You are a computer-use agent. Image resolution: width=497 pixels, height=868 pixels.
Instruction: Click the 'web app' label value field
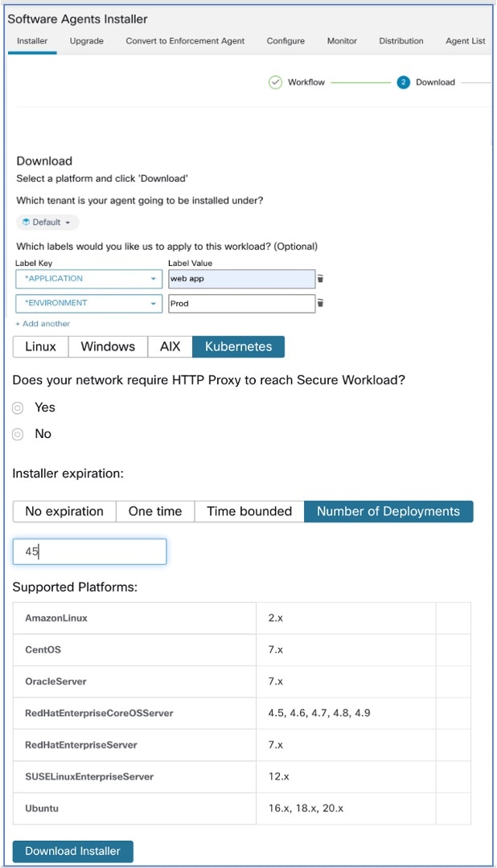click(x=241, y=279)
